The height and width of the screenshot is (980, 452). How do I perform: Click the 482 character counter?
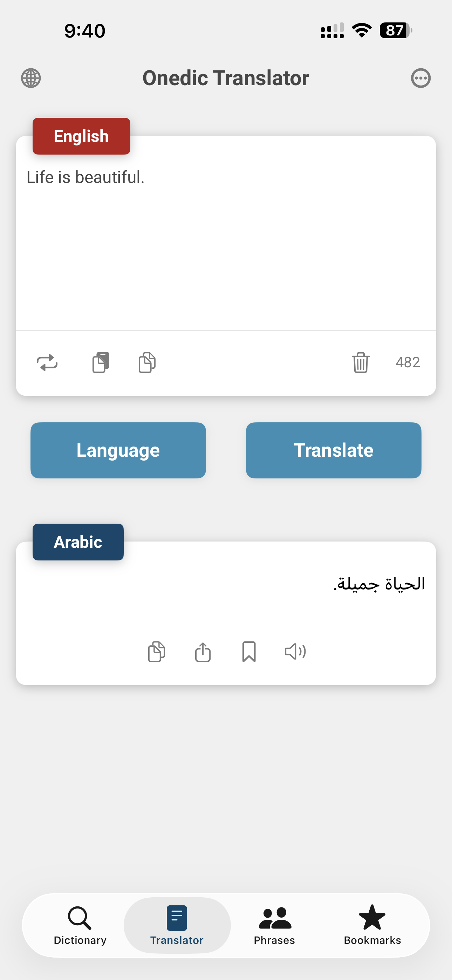point(407,362)
